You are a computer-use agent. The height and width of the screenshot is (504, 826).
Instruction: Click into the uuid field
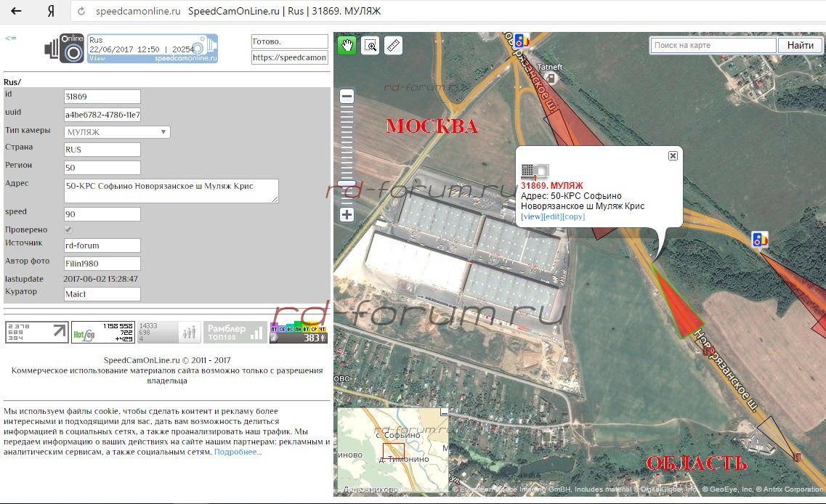pos(102,114)
